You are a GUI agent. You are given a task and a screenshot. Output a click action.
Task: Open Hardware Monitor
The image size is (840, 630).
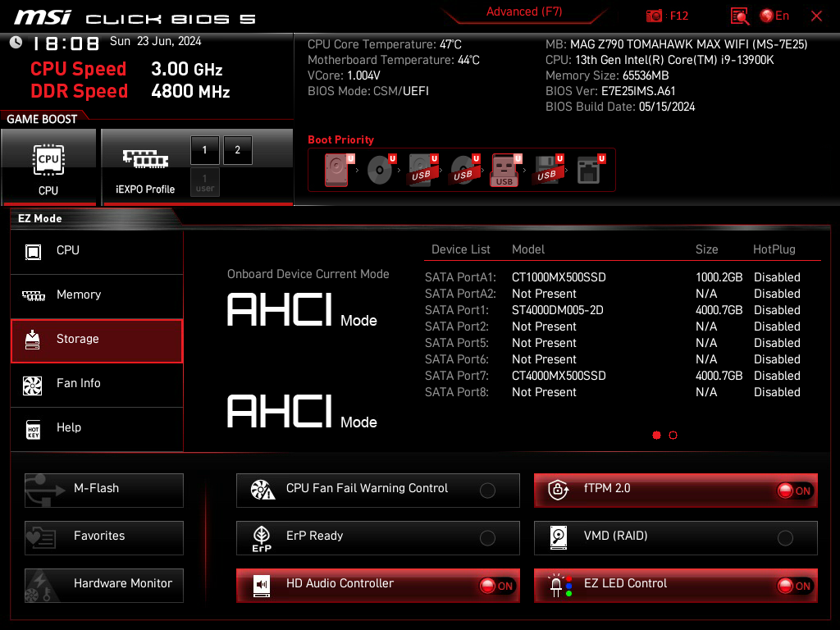point(104,584)
